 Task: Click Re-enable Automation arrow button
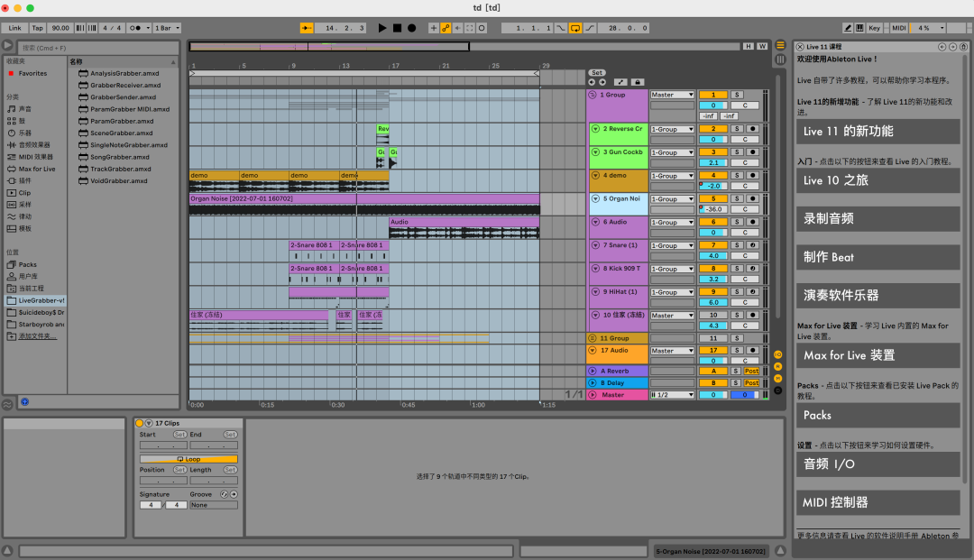pyautogui.click(x=458, y=28)
